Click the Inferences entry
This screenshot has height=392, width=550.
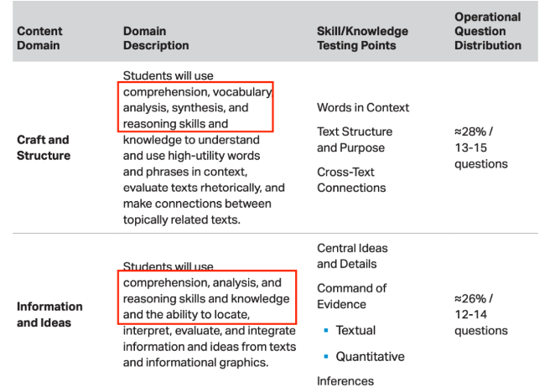pyautogui.click(x=345, y=381)
